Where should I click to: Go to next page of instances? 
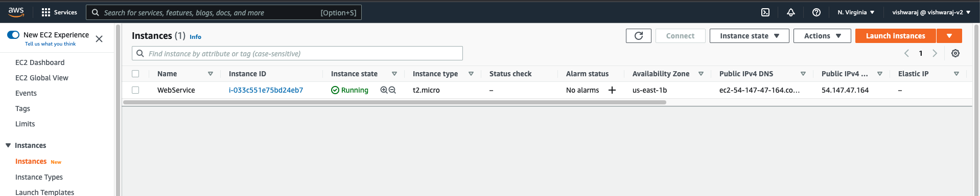[x=935, y=53]
